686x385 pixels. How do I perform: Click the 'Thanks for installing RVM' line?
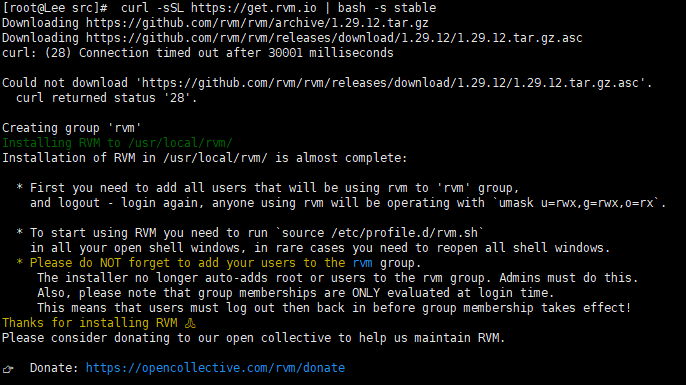[x=99, y=323]
